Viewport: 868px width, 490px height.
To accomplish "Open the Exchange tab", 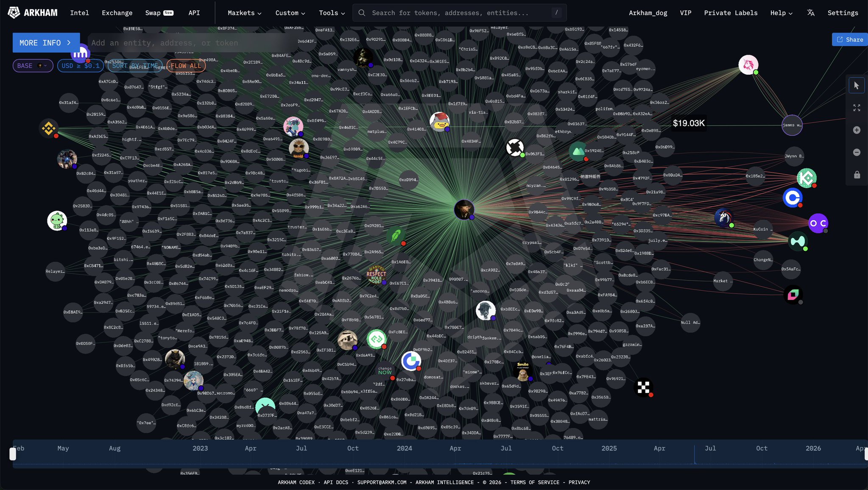I will pos(117,13).
